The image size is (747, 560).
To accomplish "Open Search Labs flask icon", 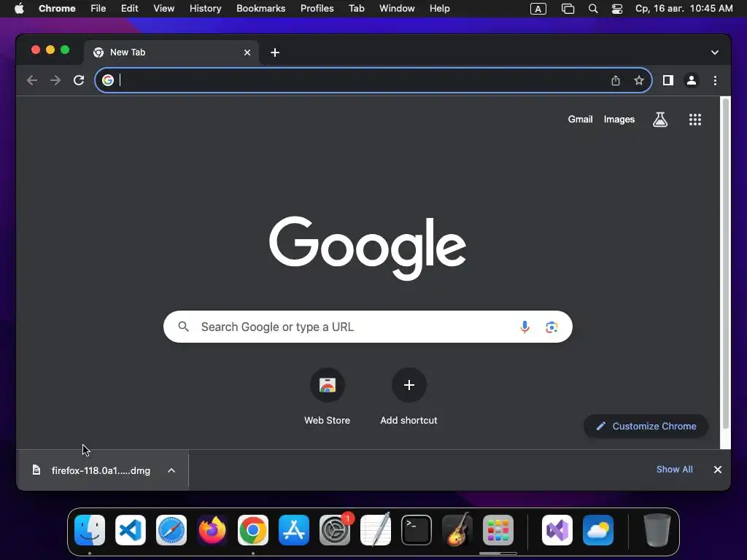I will [659, 120].
